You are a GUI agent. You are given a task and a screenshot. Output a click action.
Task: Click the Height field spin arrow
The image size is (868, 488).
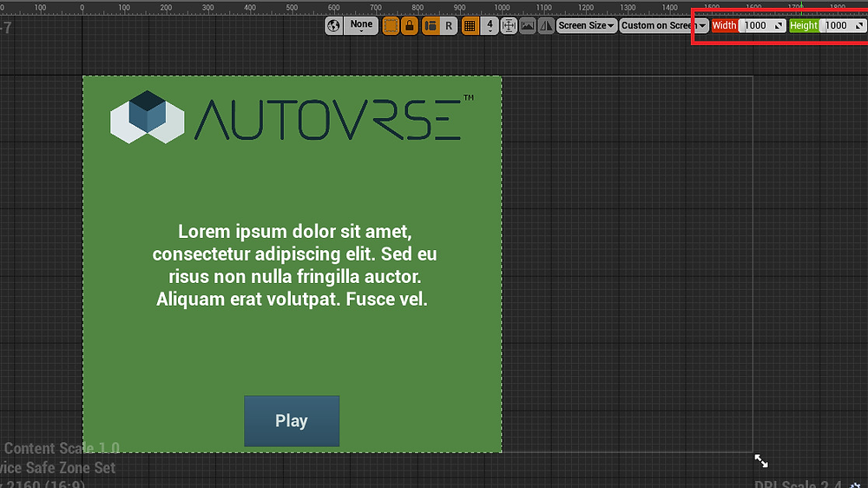pos(859,25)
